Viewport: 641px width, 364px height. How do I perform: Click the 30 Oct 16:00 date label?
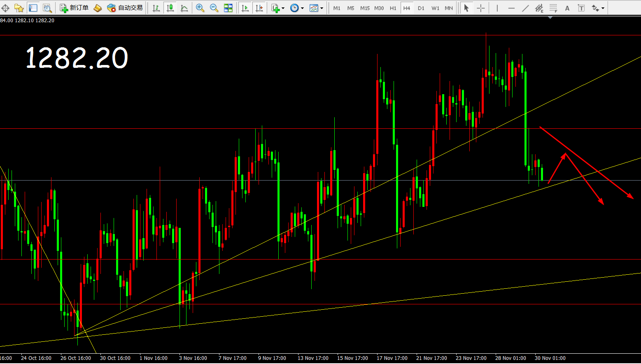(x=115, y=358)
